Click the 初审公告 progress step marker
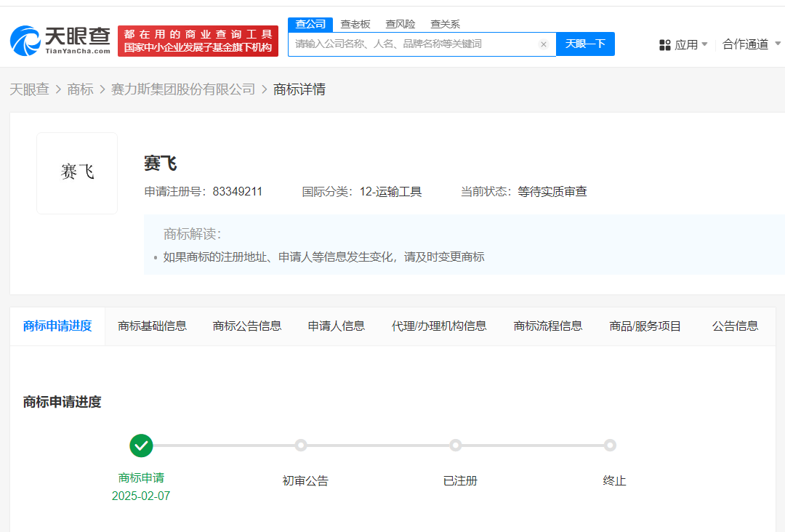Image resolution: width=785 pixels, height=532 pixels. click(301, 446)
